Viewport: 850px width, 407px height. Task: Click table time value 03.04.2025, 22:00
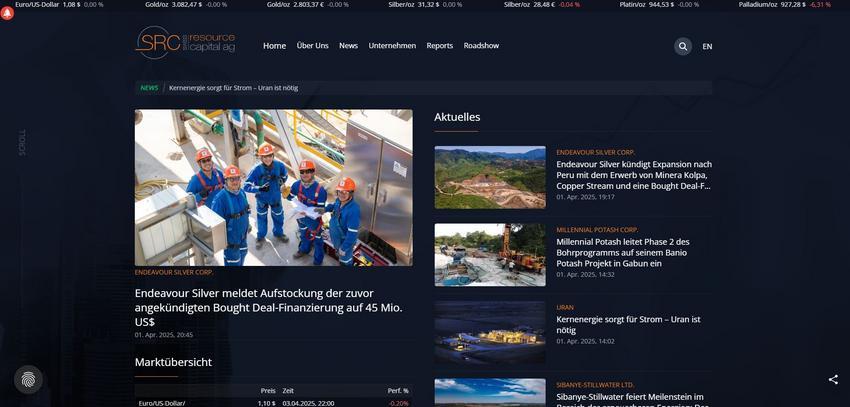click(308, 403)
